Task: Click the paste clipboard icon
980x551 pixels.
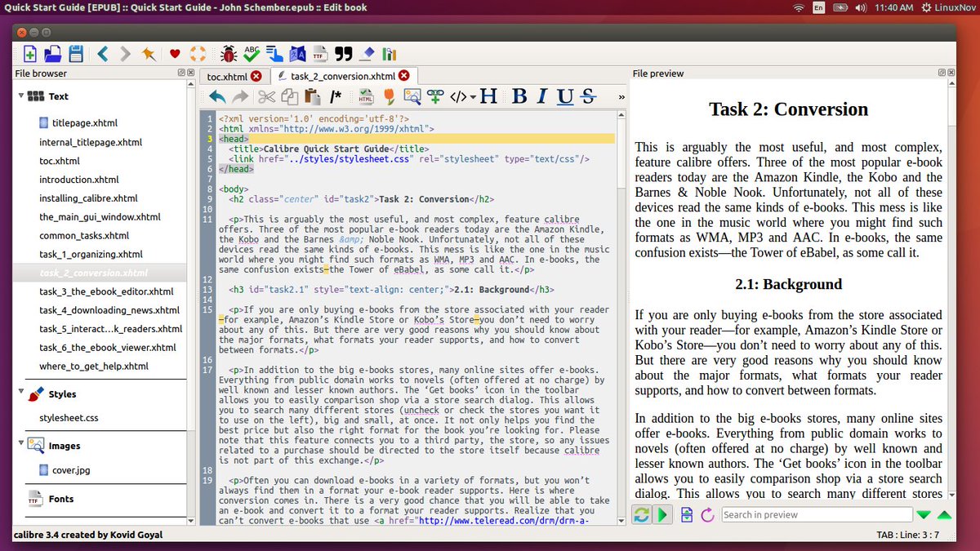Action: pos(311,96)
